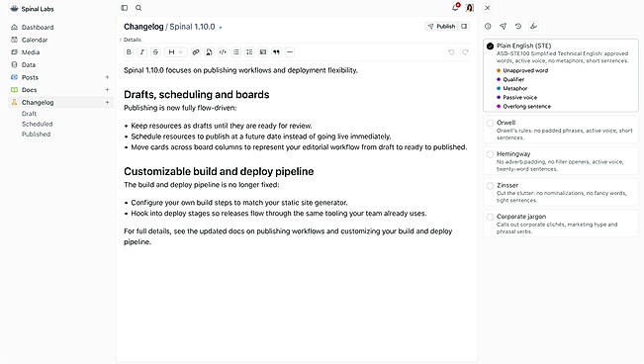Click the bullet 'Configure your own build steps'
Image resolution: width=644 pixels, height=364 pixels.
(x=239, y=203)
